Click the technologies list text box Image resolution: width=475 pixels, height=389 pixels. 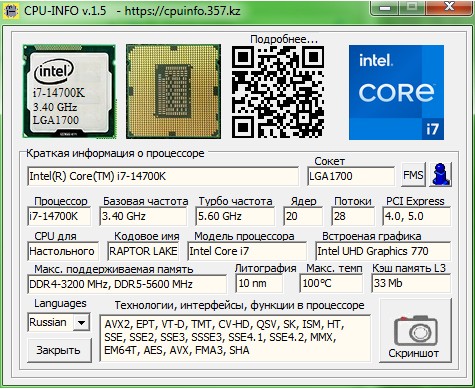235,338
